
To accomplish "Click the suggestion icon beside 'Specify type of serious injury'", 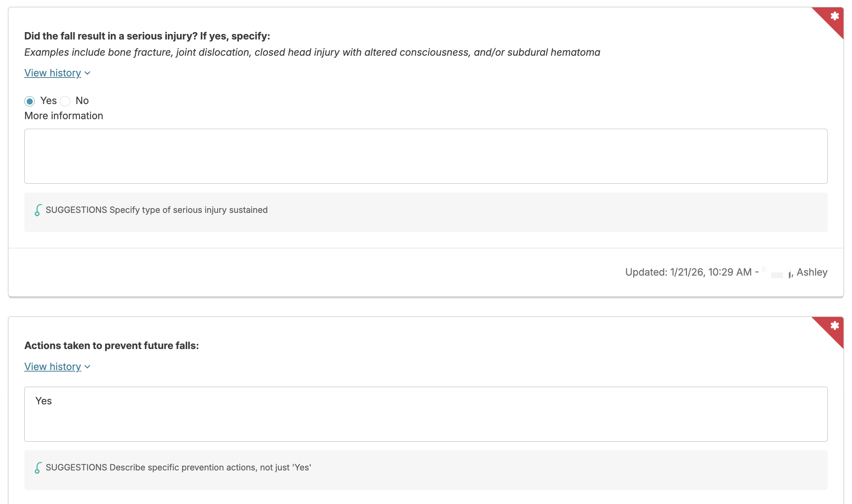I will tap(38, 210).
